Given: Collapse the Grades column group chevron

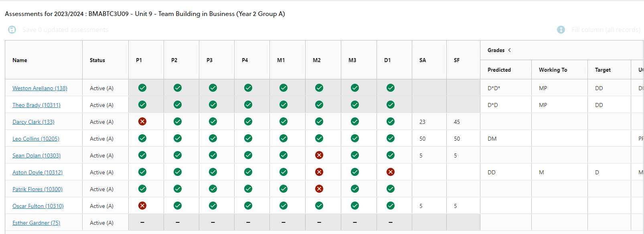Looking at the screenshot, I should coord(510,50).
